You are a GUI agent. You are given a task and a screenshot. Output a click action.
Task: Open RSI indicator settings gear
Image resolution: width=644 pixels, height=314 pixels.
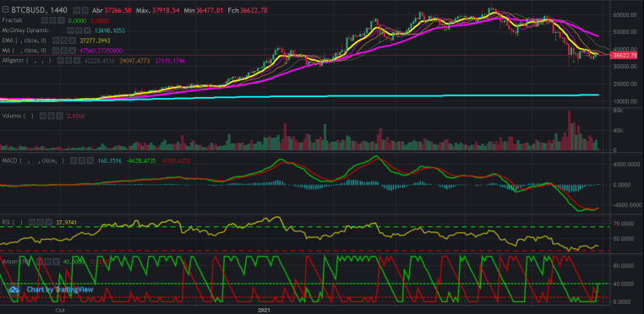41,222
